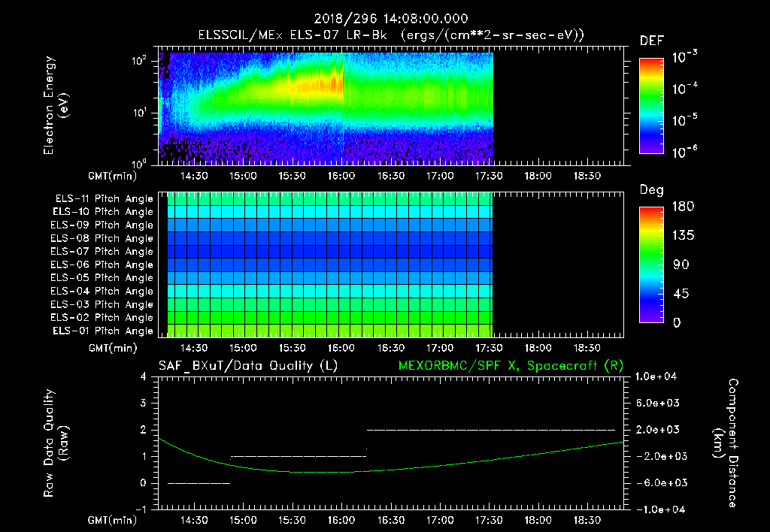Click the green spacecraft orbit curve
This screenshot has width=770, height=532.
click(x=391, y=470)
